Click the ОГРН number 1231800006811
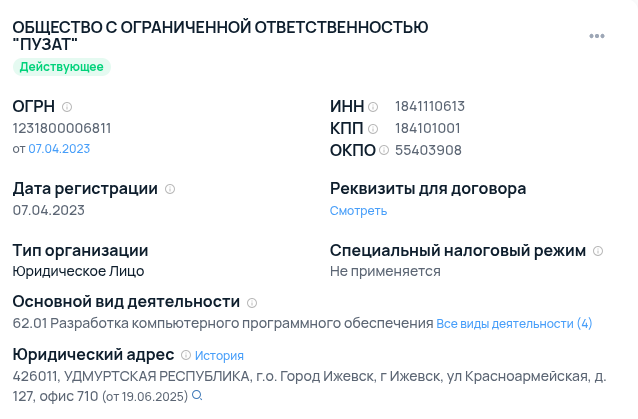The height and width of the screenshot is (419, 638). point(62,129)
